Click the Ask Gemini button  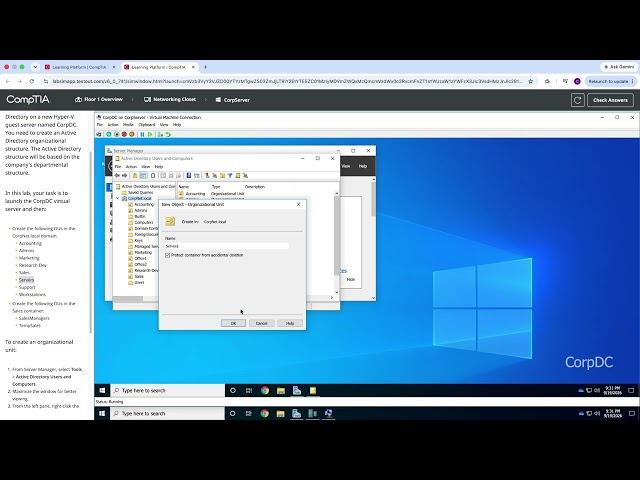[x=619, y=67]
